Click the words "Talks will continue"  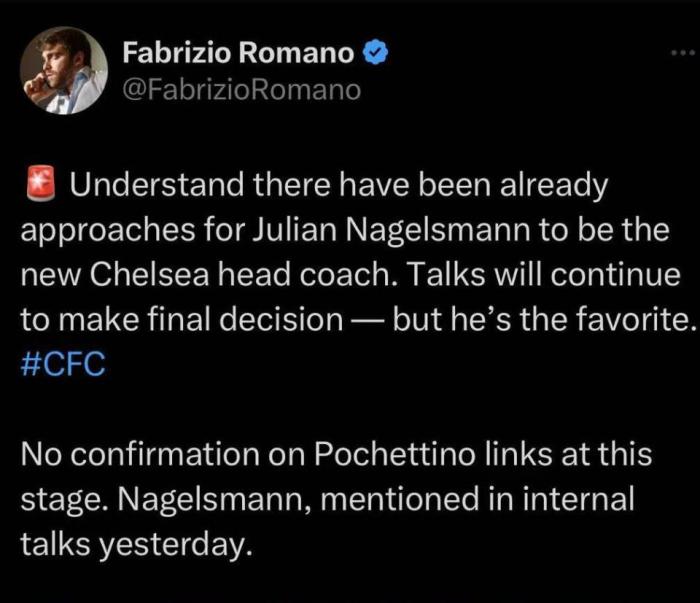[x=554, y=275]
